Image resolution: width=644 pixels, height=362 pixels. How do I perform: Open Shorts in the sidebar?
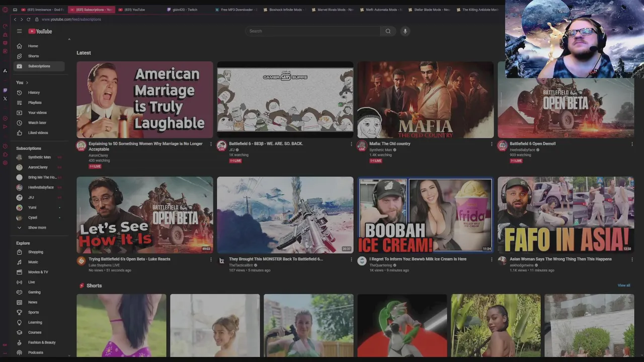click(x=39, y=56)
